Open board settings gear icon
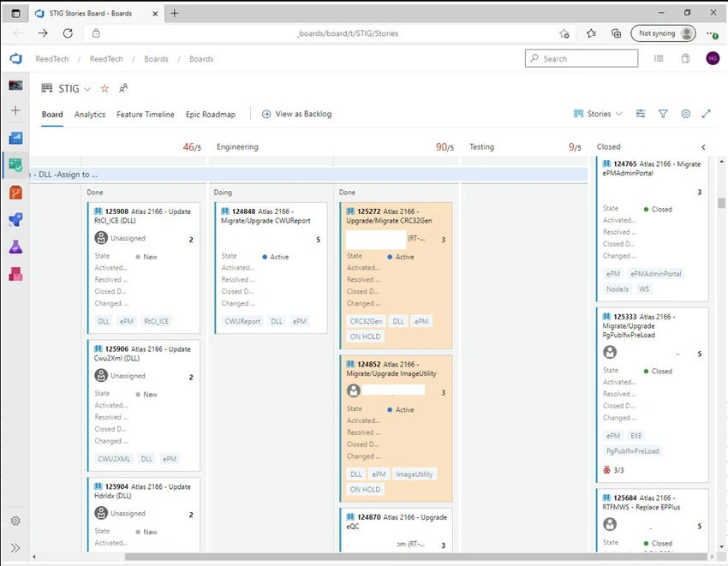 click(686, 114)
